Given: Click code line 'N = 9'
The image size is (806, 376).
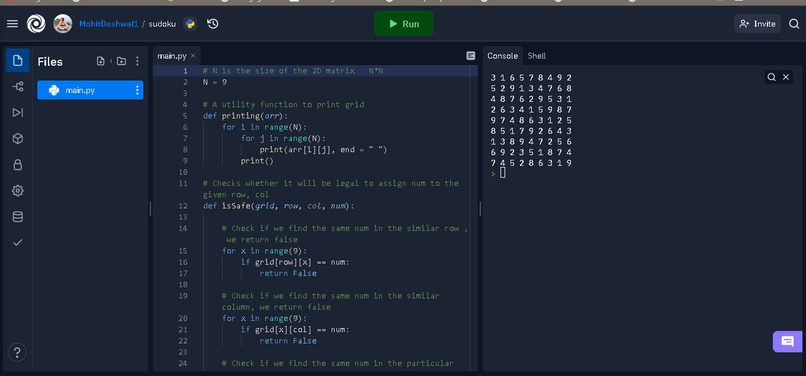Looking at the screenshot, I should (215, 82).
